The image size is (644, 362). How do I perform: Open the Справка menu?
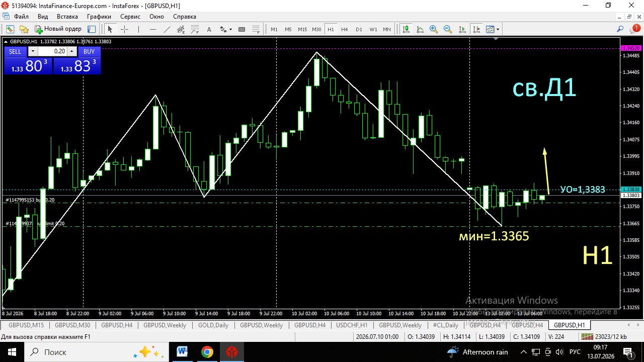(185, 17)
